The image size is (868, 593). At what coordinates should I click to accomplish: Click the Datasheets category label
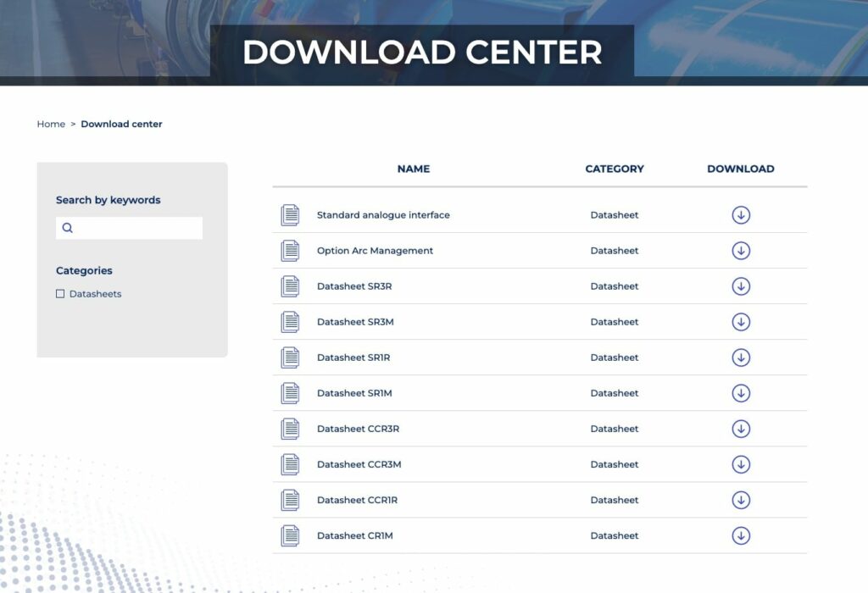95,294
